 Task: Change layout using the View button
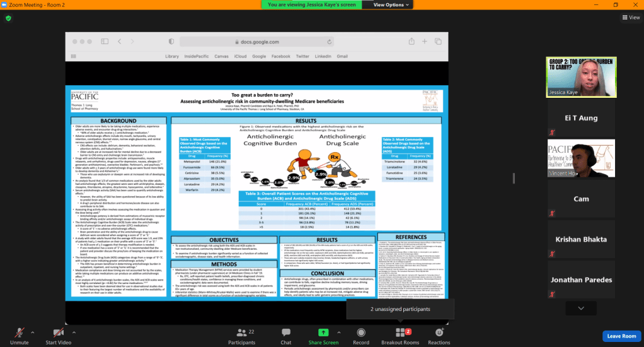coord(630,18)
